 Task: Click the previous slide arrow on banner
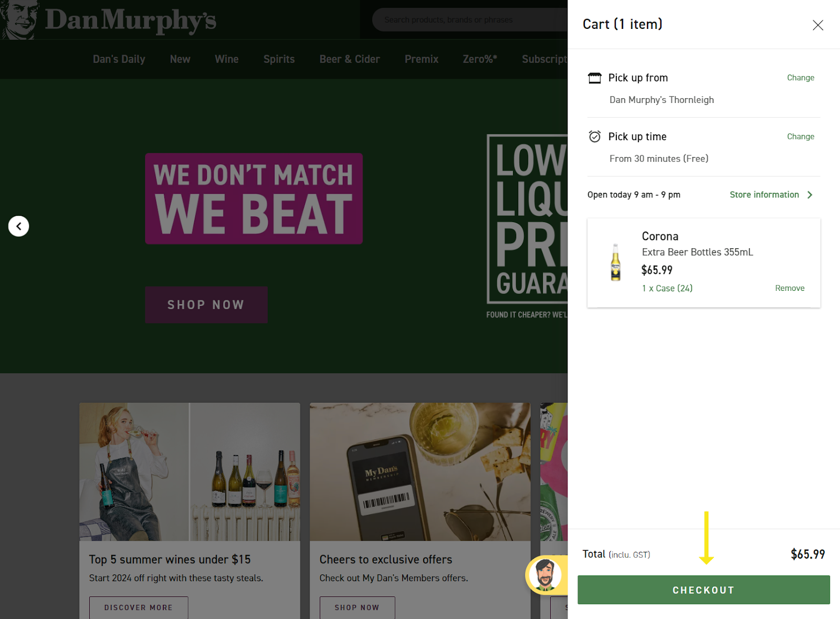(x=18, y=226)
